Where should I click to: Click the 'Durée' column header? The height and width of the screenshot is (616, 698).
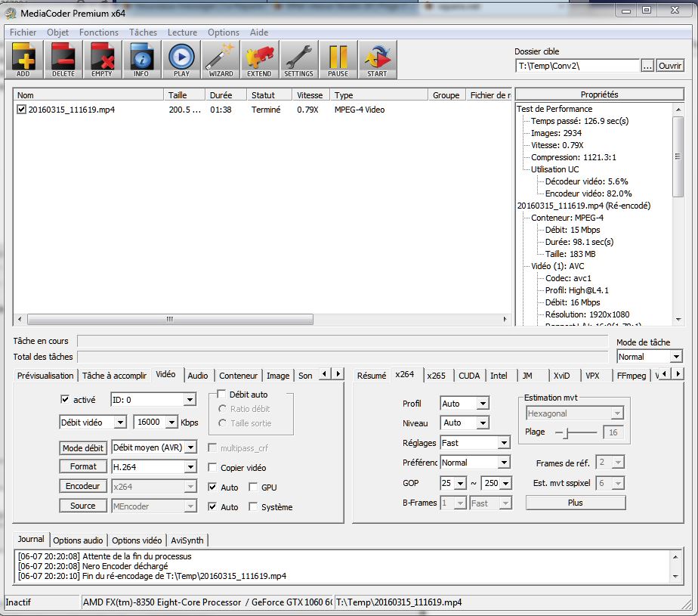225,95
